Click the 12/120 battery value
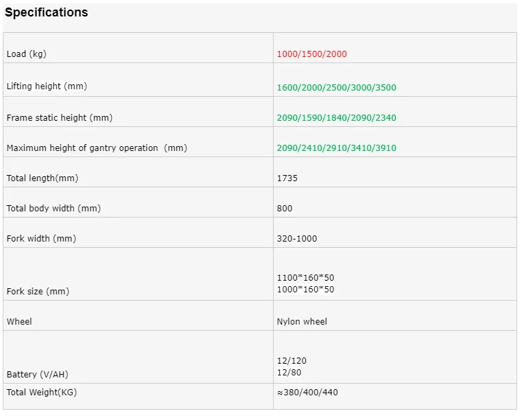This screenshot has width=524, height=420. (291, 361)
